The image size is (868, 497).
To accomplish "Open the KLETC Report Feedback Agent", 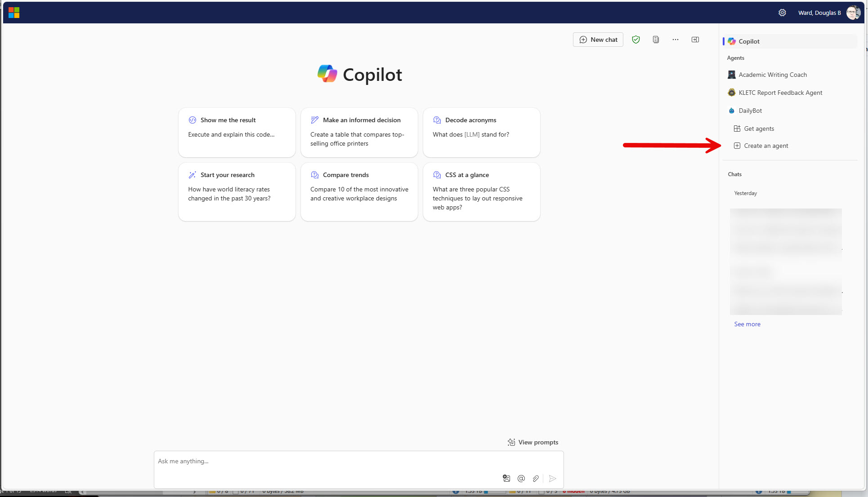I will tap(781, 93).
